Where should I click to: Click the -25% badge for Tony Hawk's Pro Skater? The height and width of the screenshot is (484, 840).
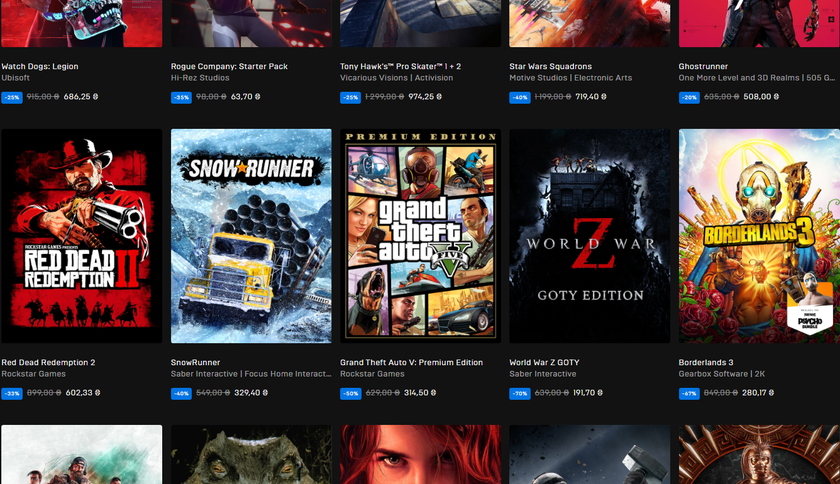350,98
